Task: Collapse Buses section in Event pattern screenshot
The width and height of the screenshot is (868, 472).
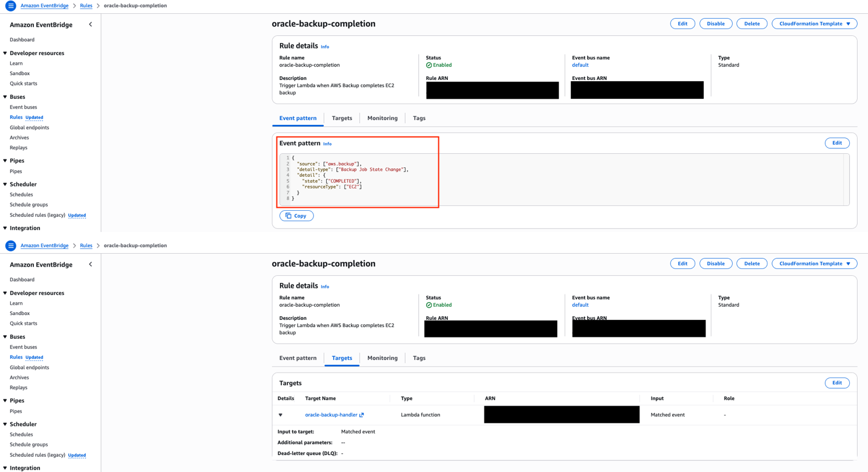Action: coord(5,97)
